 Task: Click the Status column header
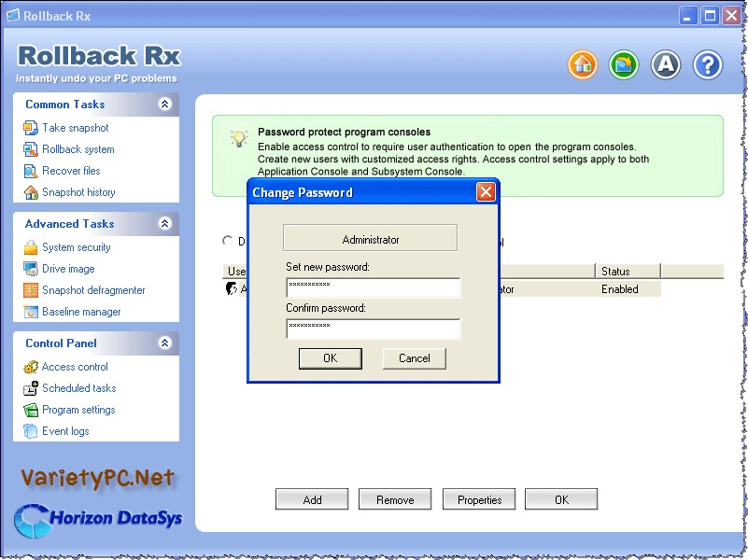tap(627, 271)
